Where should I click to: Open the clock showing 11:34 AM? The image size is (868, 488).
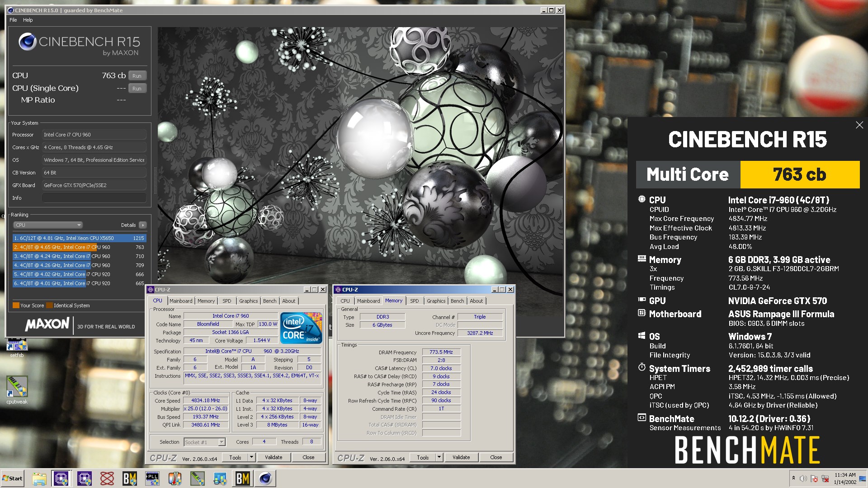click(x=845, y=479)
